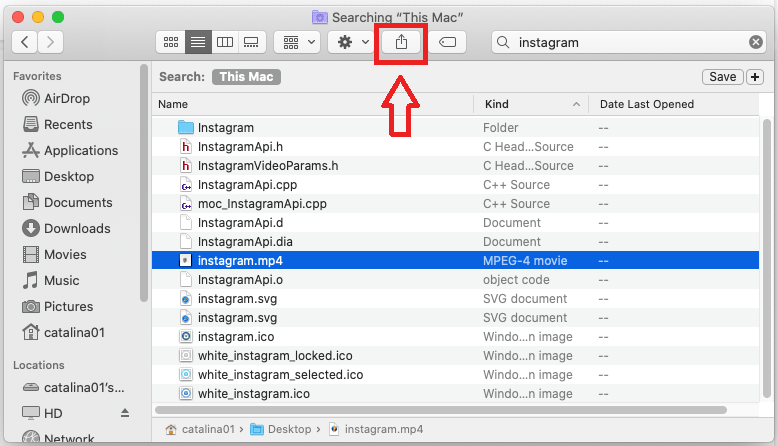778x446 pixels.
Task: Select the instagram.ico file
Action: point(455,337)
